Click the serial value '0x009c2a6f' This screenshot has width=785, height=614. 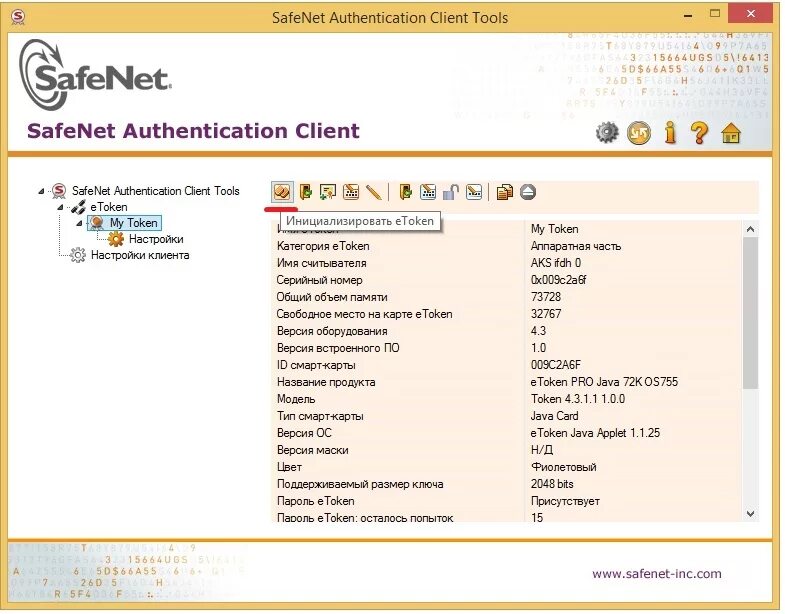point(558,280)
